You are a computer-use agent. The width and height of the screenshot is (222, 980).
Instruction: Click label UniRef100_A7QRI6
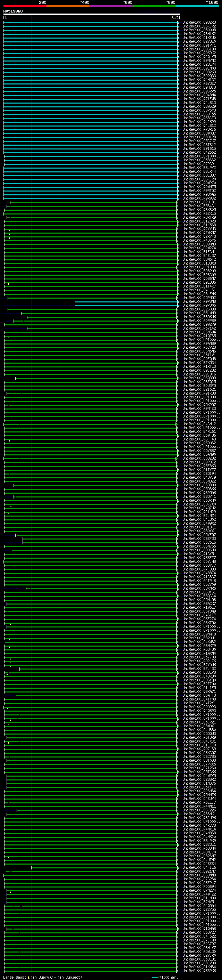[x=199, y=129]
